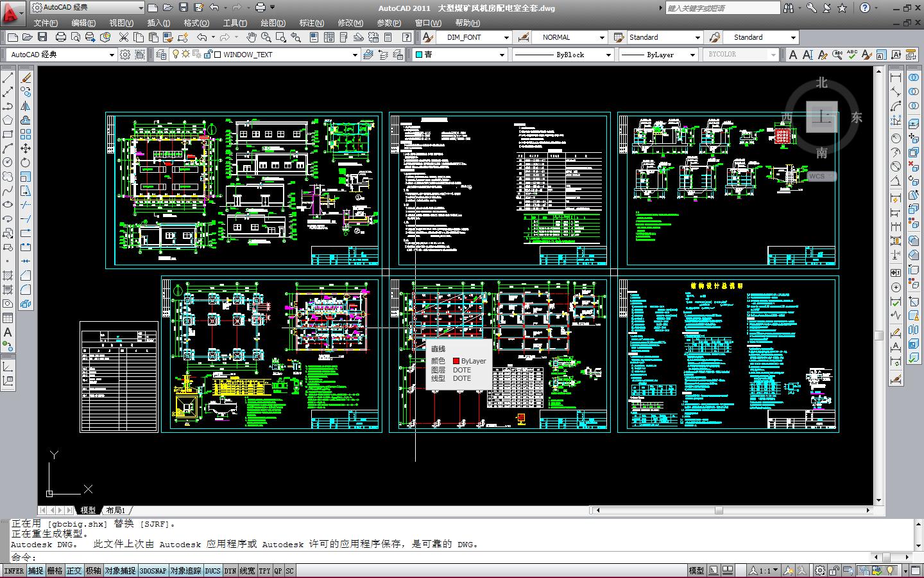Open the 格式(O) menu
The image size is (924, 578).
pyautogui.click(x=196, y=22)
